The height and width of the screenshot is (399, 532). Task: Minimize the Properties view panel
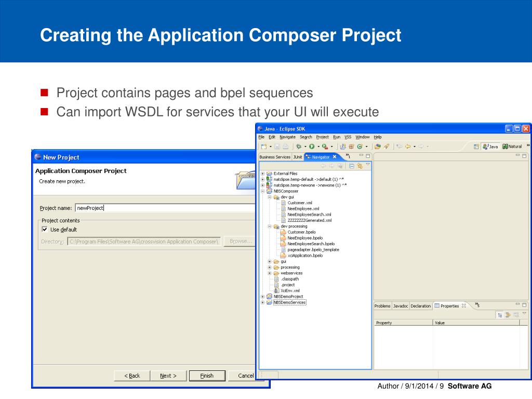coord(518,304)
